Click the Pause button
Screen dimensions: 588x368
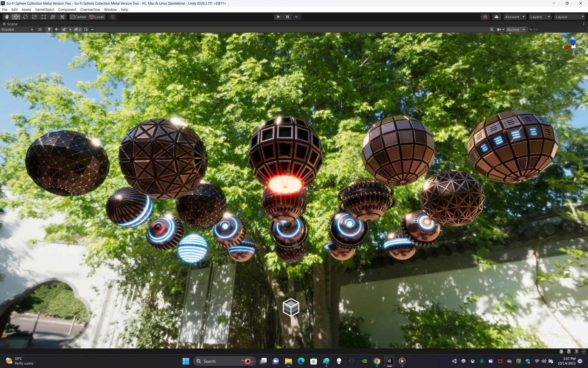(x=287, y=17)
